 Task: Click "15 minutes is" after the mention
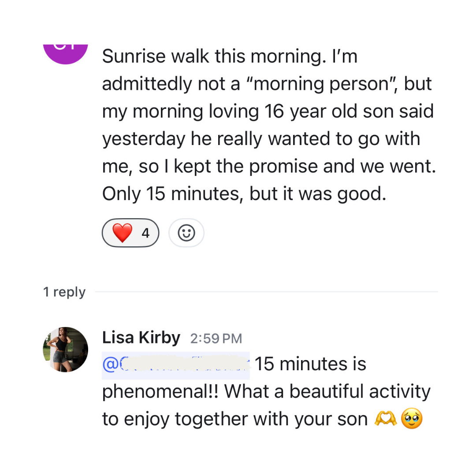click(310, 364)
